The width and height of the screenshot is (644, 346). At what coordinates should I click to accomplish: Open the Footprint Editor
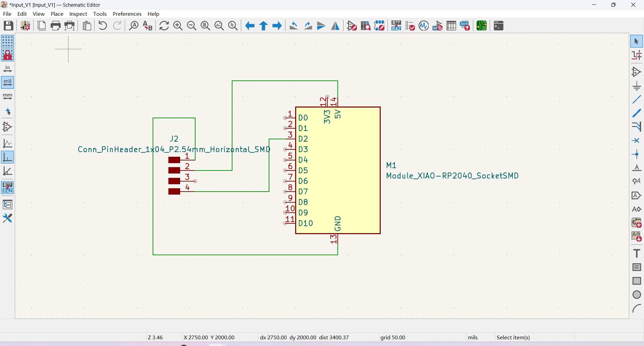[x=379, y=26]
